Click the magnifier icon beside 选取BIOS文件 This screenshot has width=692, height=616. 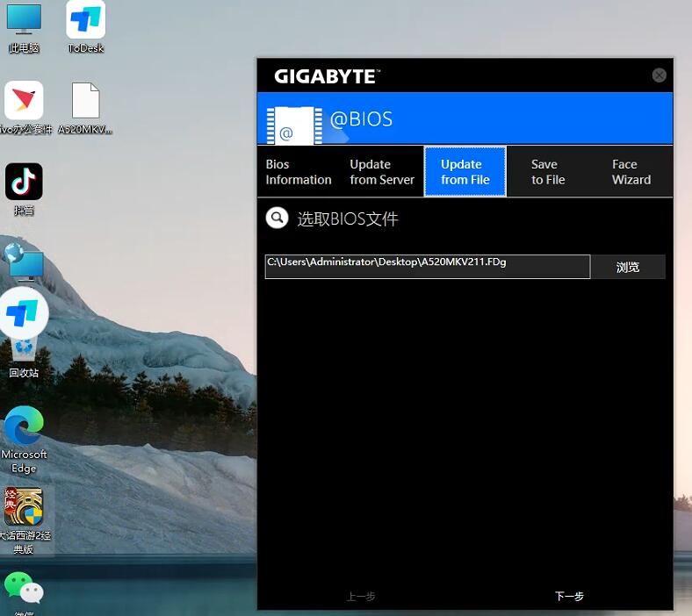pos(278,218)
